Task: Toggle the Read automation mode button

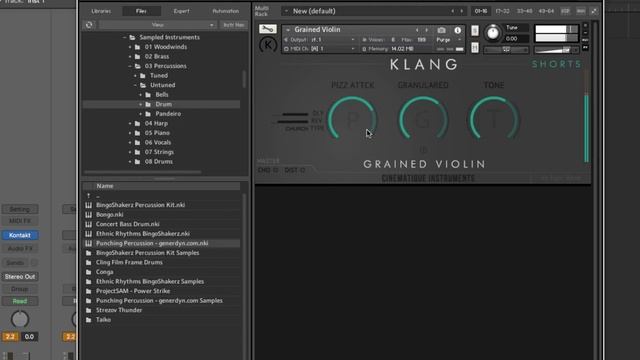Action: [20, 301]
